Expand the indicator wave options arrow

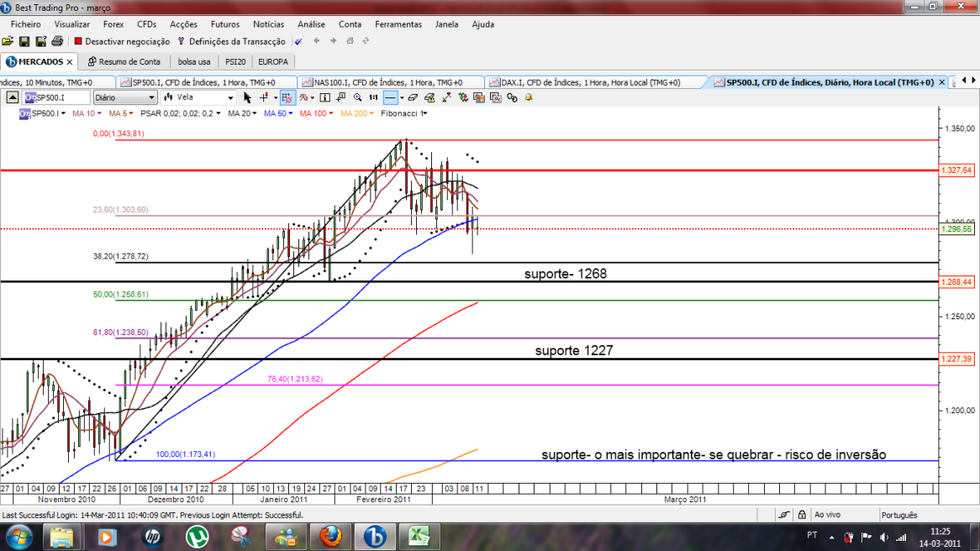click(x=313, y=97)
